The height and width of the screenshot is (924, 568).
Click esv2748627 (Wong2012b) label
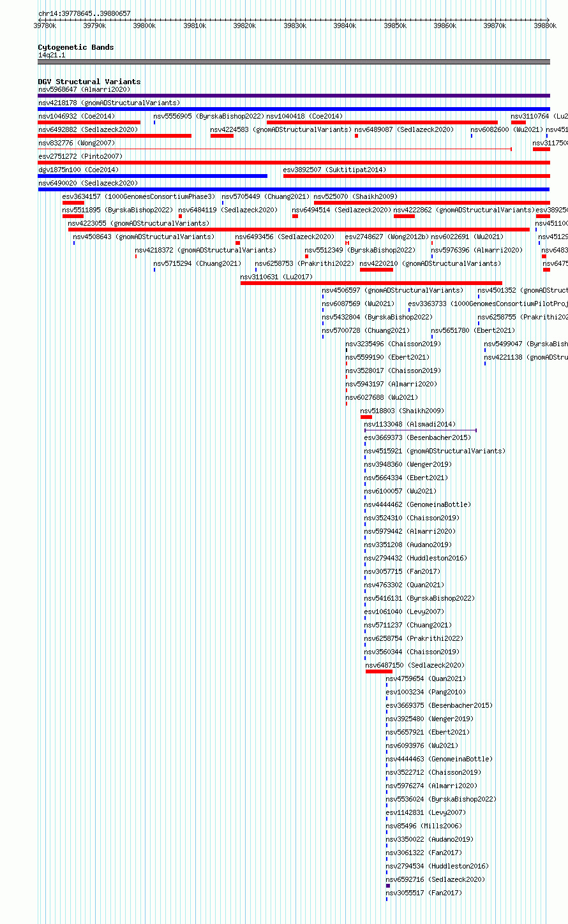point(387,237)
